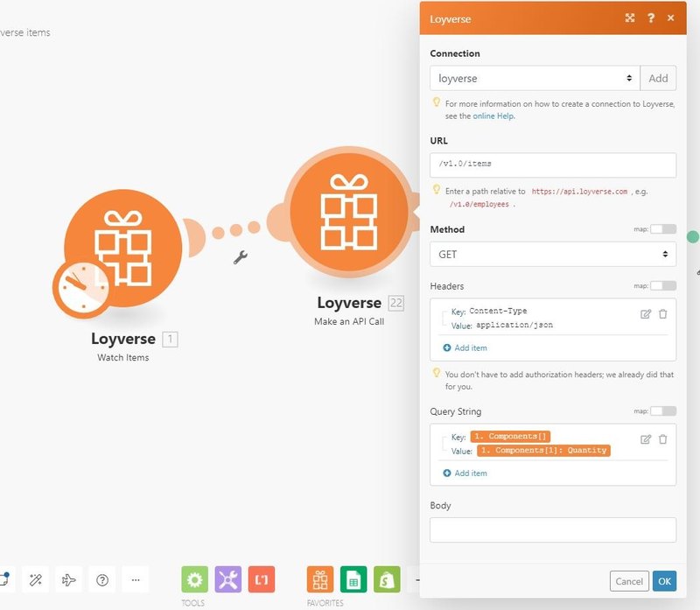Edit the Query String Components item
The image size is (700, 610).
click(x=646, y=439)
